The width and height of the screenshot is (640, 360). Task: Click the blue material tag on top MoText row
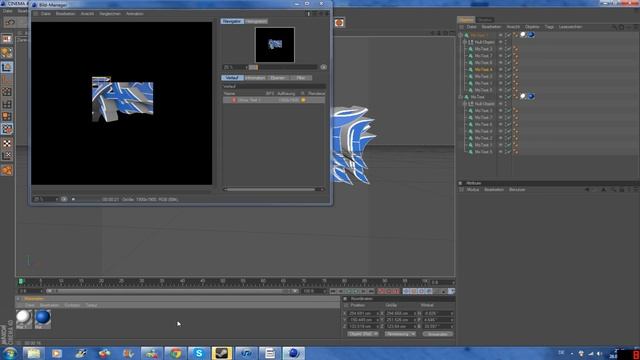point(531,35)
